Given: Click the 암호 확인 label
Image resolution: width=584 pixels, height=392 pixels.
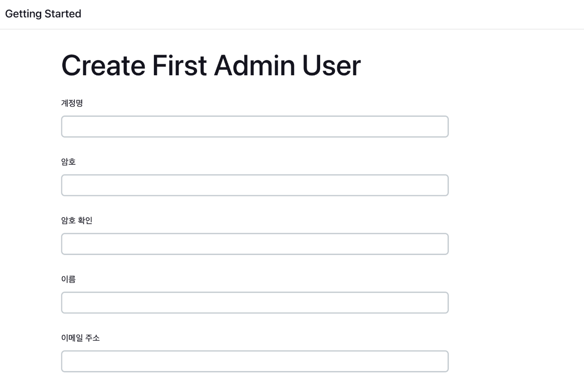Looking at the screenshot, I should click(77, 220).
